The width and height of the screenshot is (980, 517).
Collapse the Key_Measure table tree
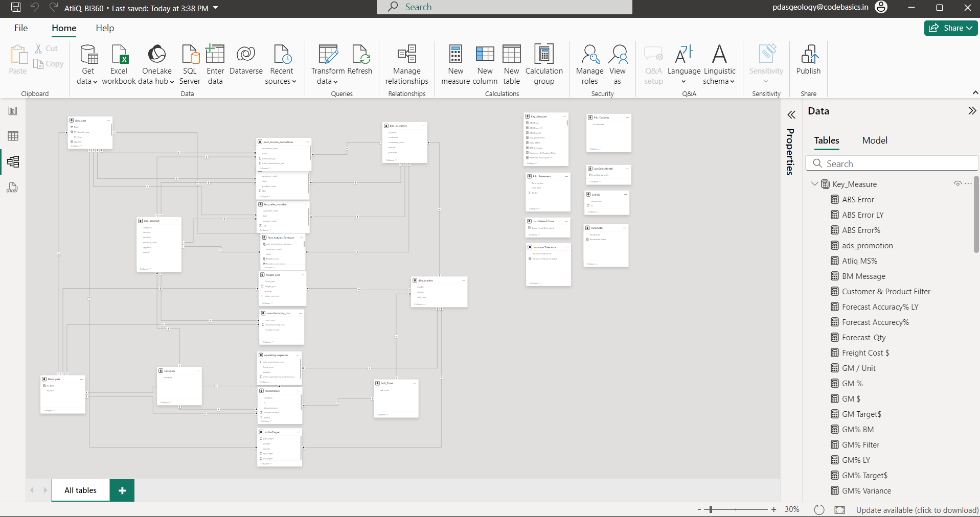pos(814,184)
